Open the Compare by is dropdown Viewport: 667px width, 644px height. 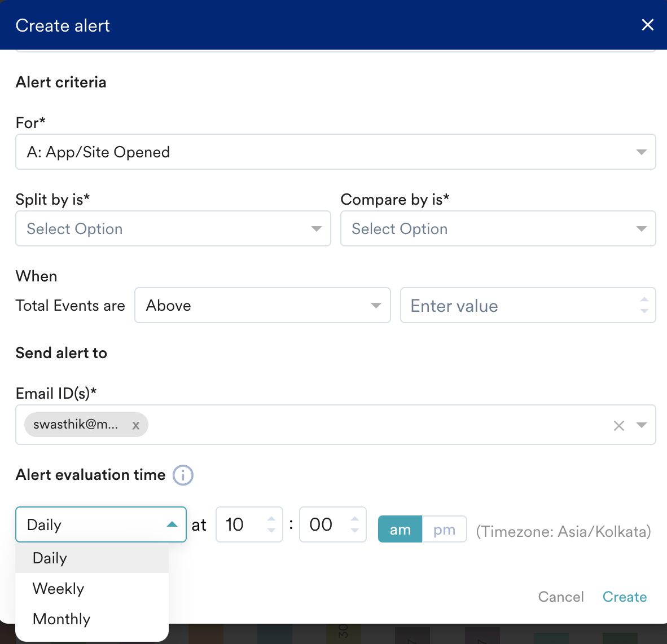(x=498, y=229)
